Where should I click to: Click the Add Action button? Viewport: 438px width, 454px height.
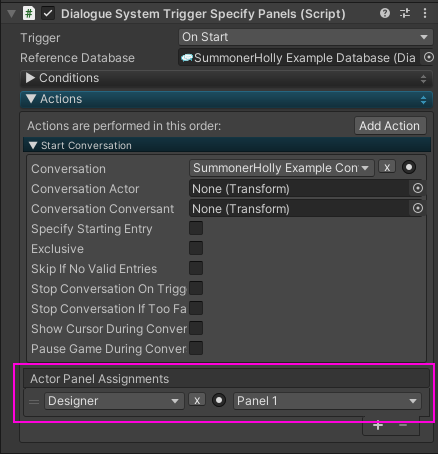tap(390, 126)
